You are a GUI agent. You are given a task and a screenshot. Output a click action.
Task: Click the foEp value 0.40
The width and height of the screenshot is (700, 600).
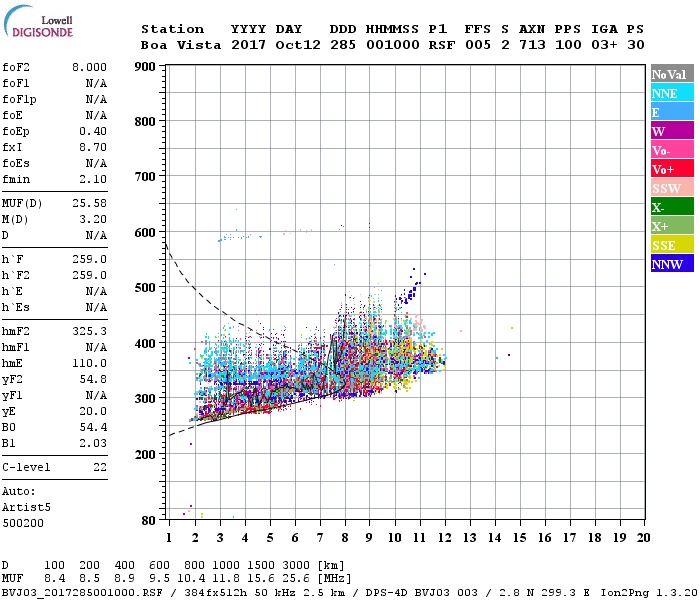click(x=93, y=131)
